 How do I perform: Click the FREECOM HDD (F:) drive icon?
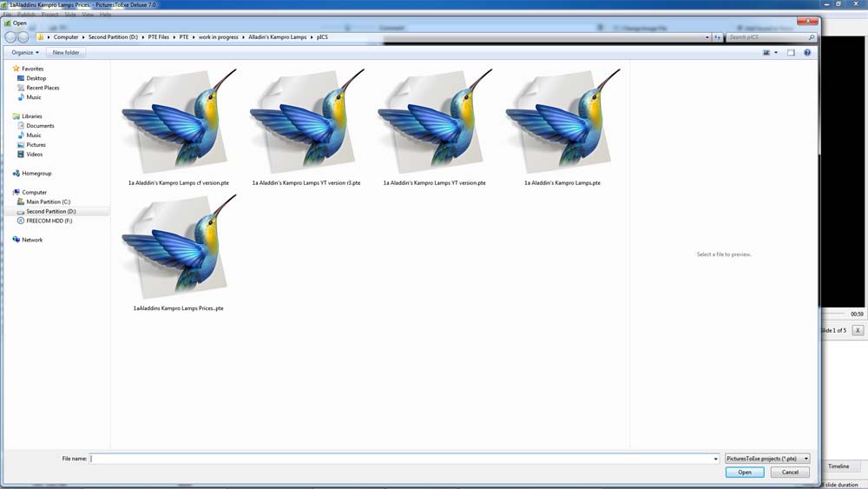tap(21, 221)
